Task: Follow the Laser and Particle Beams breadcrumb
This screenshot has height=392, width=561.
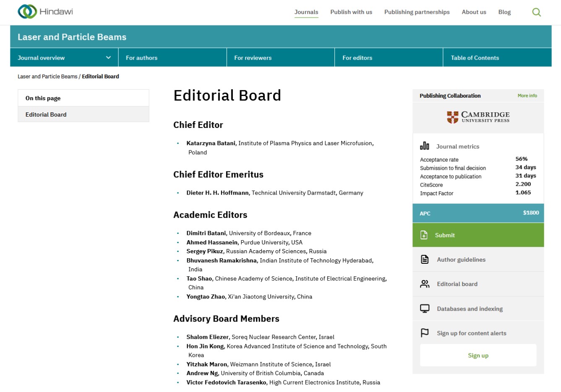Action: tap(47, 76)
